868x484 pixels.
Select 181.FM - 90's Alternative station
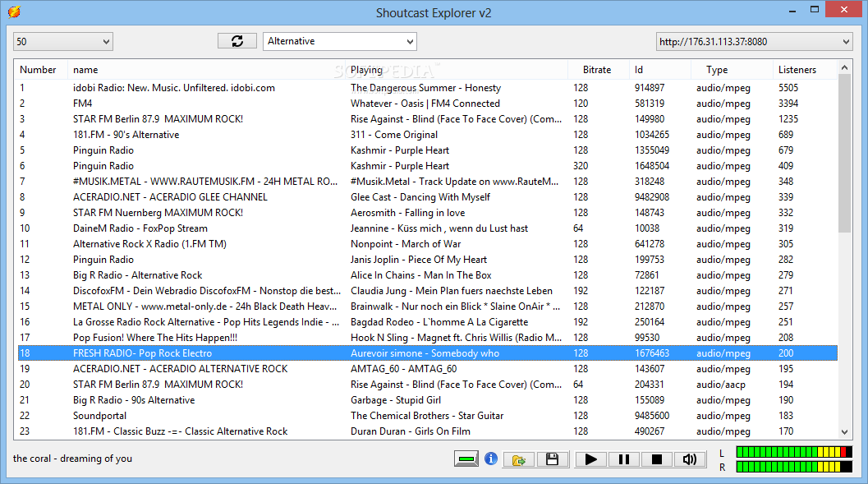tap(427, 135)
